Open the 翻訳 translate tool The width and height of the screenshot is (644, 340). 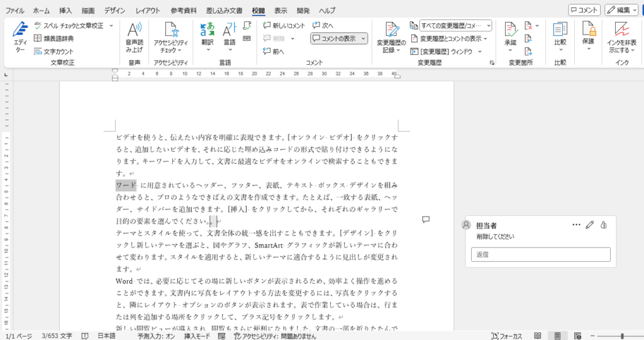[x=208, y=37]
